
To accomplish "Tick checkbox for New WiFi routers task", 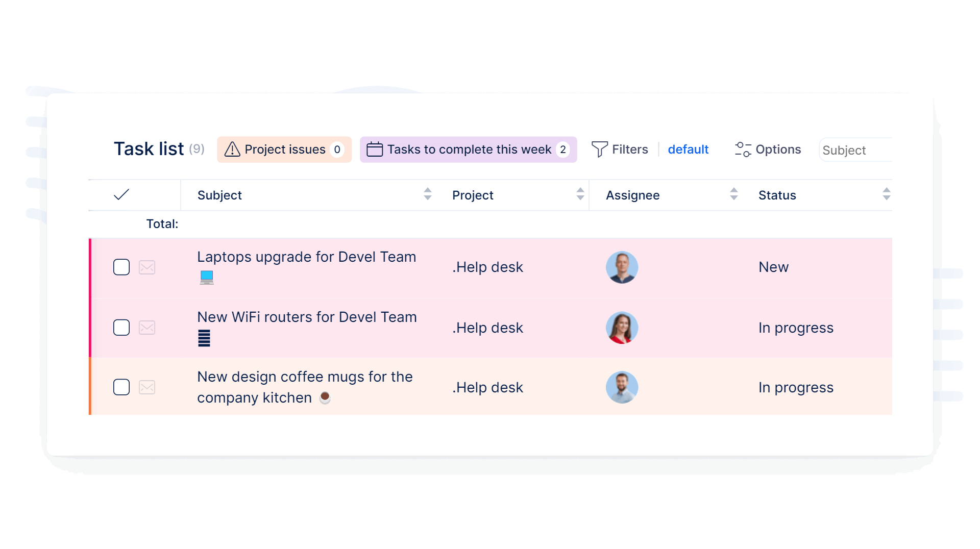I will click(121, 328).
